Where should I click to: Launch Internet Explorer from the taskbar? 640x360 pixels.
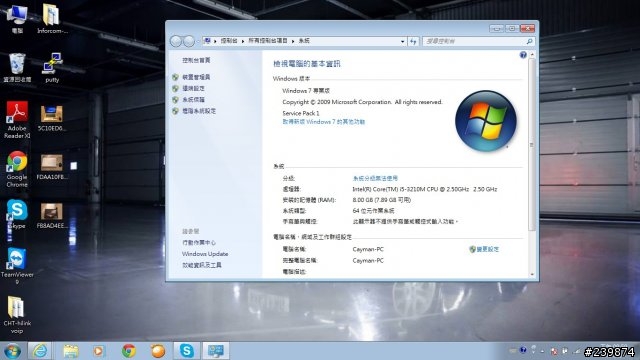point(40,351)
